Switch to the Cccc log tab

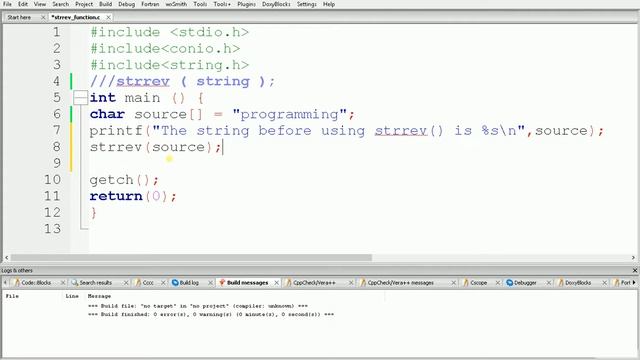pos(148,282)
